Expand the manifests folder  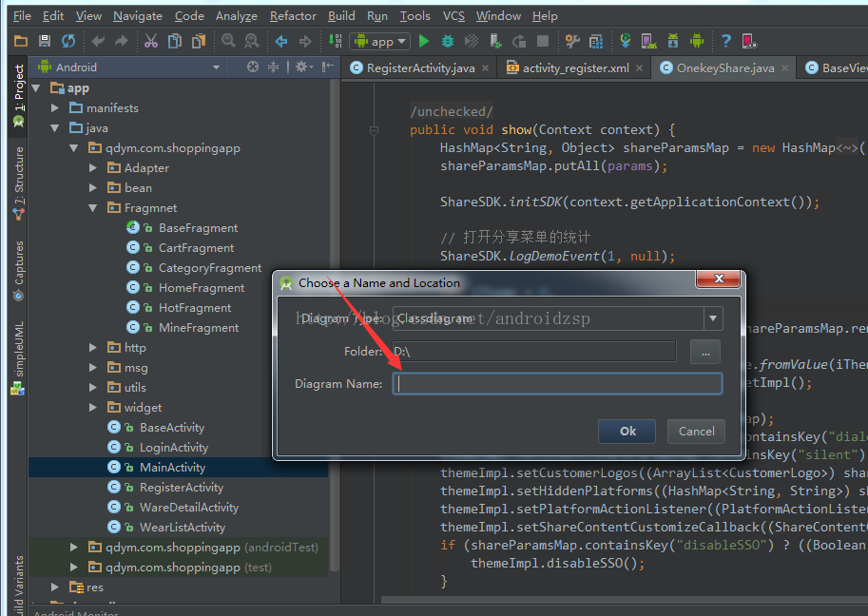point(55,108)
